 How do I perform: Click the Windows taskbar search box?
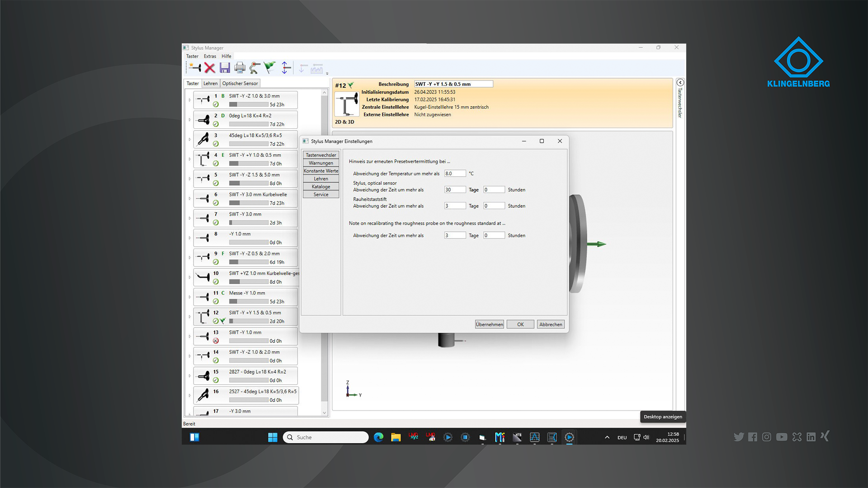[325, 437]
